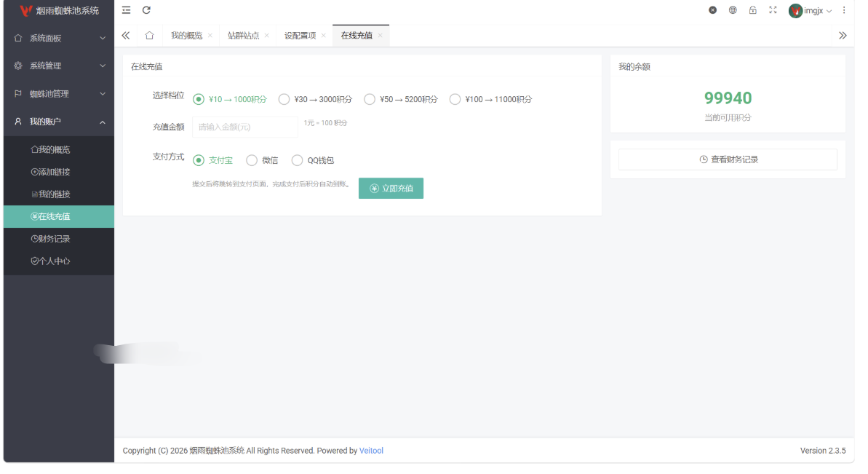868x474 pixels.
Task: Toggle the sidebar collapse icon
Action: pyautogui.click(x=126, y=10)
